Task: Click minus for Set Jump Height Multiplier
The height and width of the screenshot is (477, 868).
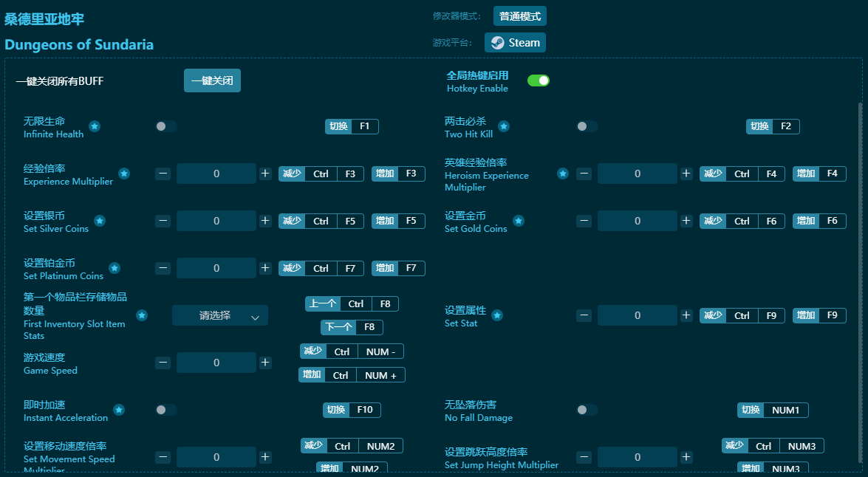Action: coord(584,457)
